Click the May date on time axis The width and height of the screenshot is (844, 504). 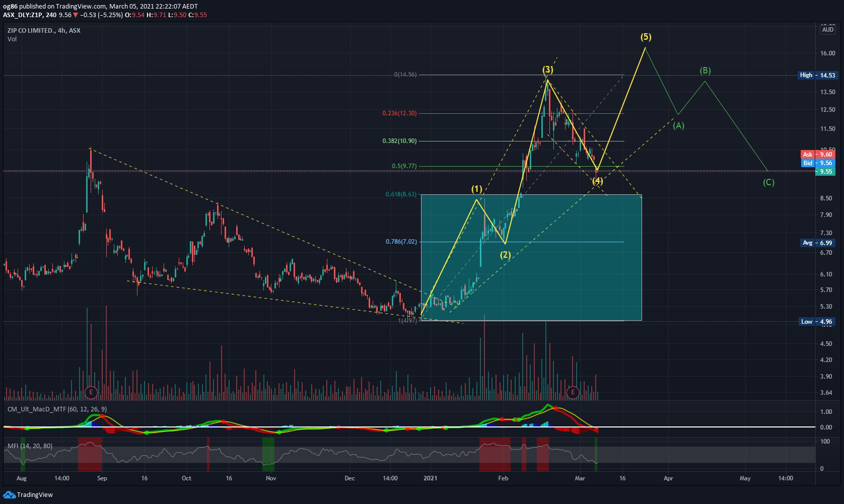tap(745, 478)
